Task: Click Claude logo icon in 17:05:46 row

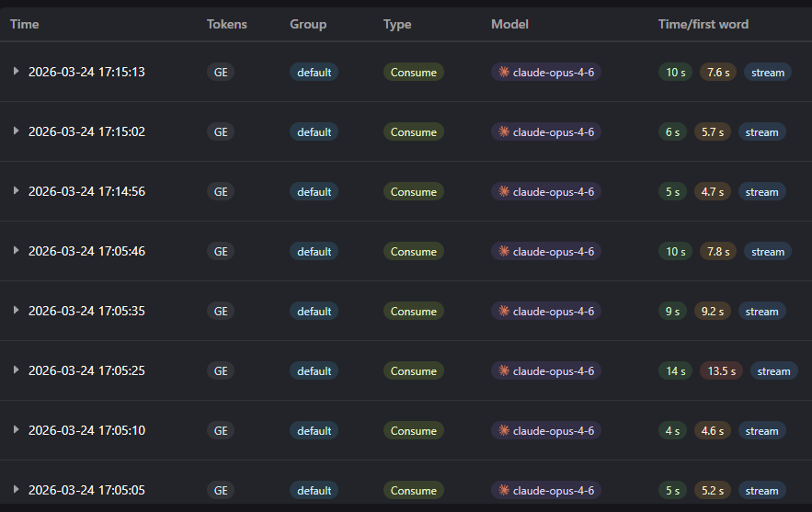Action: (x=504, y=251)
